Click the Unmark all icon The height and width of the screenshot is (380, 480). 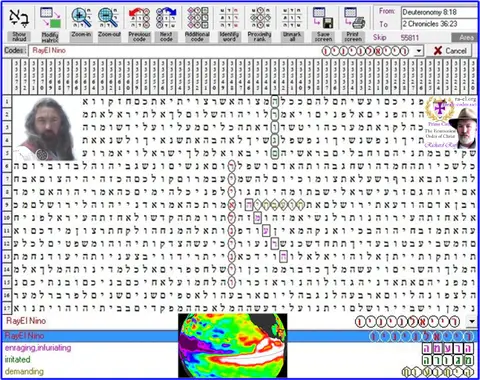click(292, 17)
